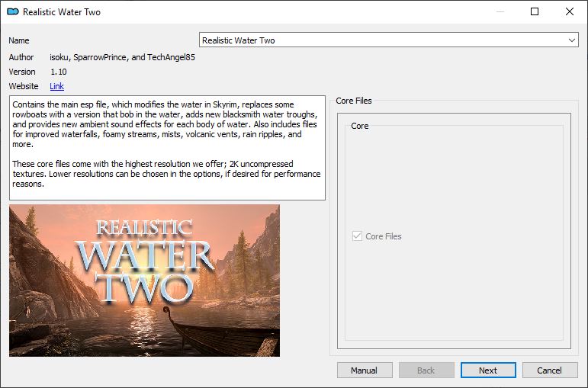Click the Author label
The image size is (588, 388).
pos(21,57)
